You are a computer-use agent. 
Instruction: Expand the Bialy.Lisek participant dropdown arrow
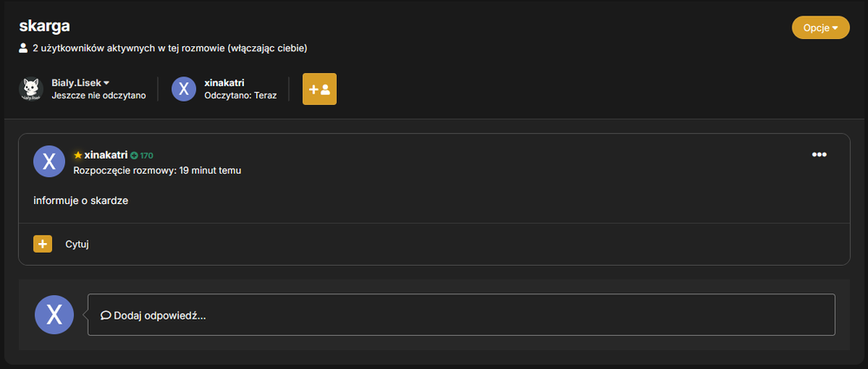pyautogui.click(x=106, y=83)
